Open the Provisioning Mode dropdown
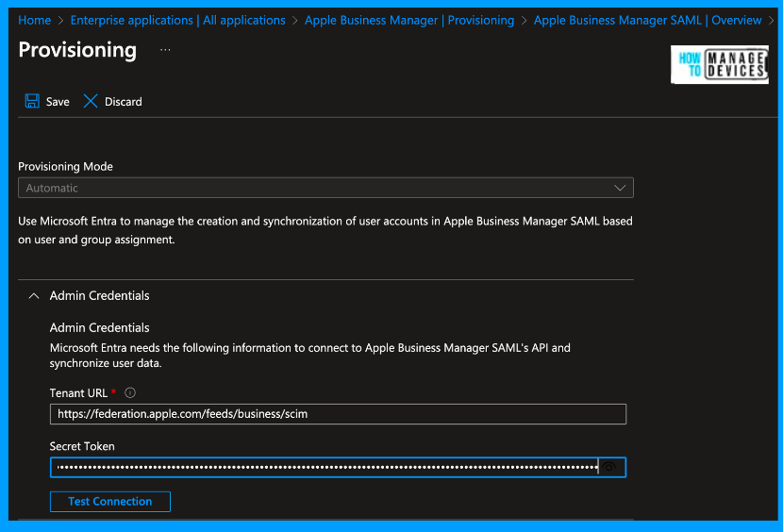This screenshot has height=532, width=783. (x=325, y=188)
